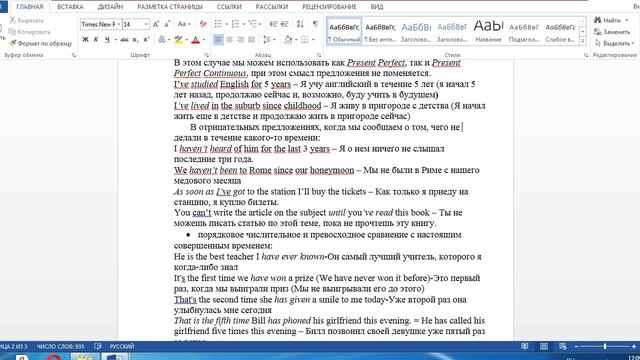Cut selection with Вырезать

(x=26, y=20)
